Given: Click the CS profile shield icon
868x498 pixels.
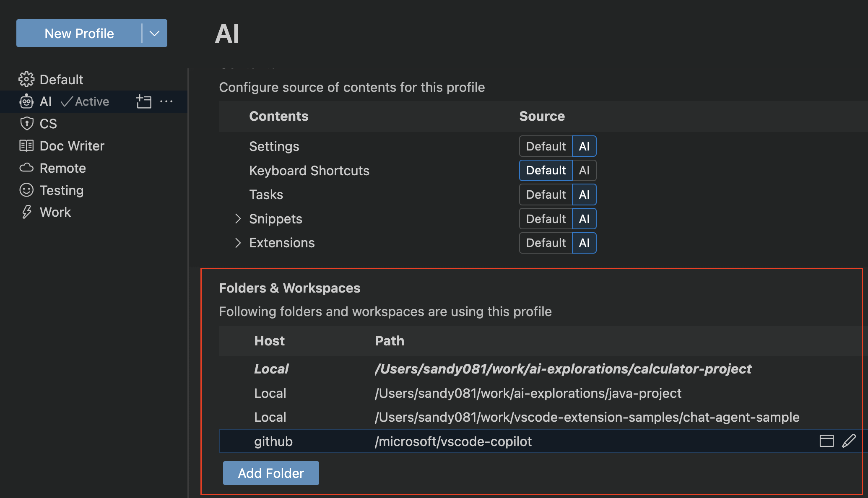Looking at the screenshot, I should (x=26, y=123).
